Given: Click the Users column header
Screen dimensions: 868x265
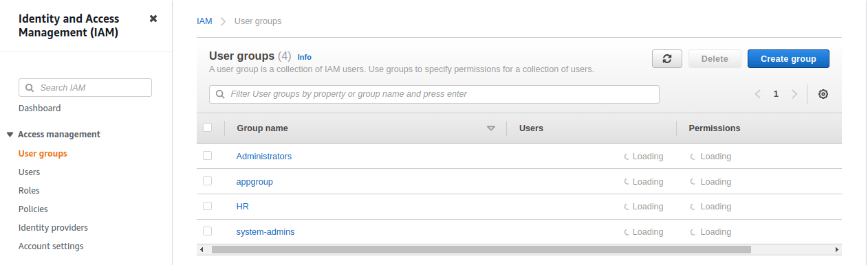Looking at the screenshot, I should (x=531, y=128).
